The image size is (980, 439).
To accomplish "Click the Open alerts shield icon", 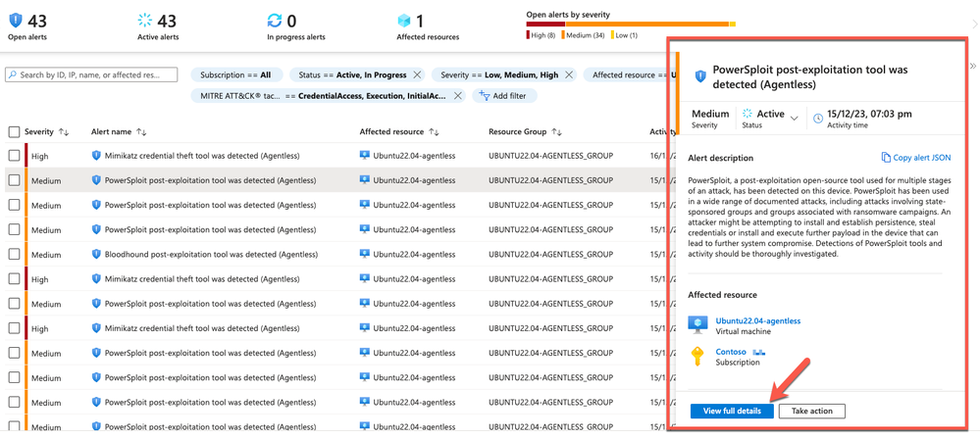I will (x=17, y=21).
